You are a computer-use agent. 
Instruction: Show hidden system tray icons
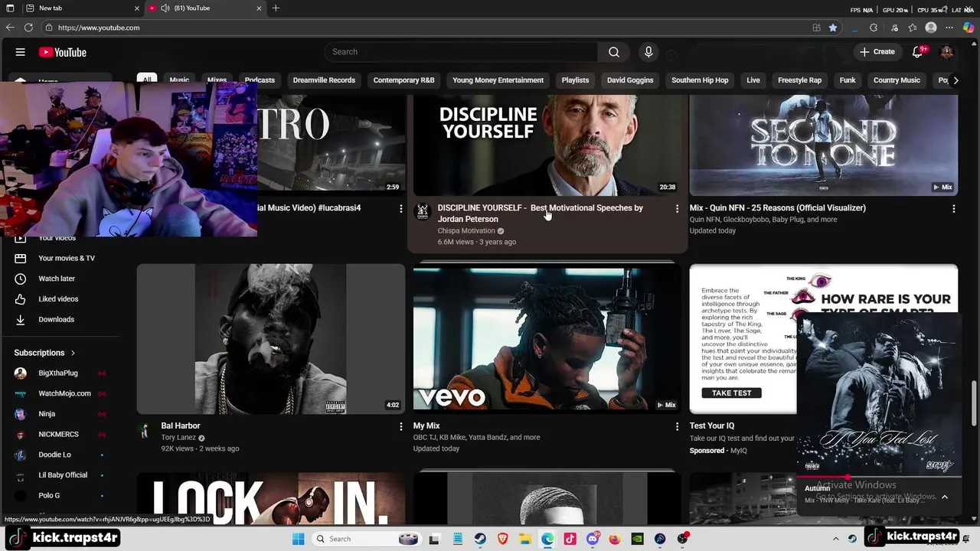coord(836,539)
